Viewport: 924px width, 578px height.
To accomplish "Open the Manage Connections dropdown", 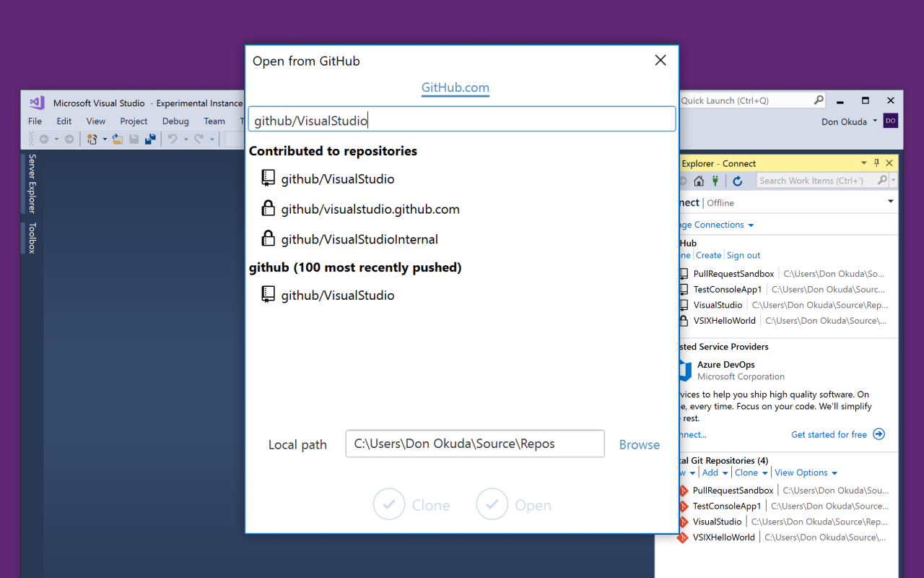I will pos(751,225).
